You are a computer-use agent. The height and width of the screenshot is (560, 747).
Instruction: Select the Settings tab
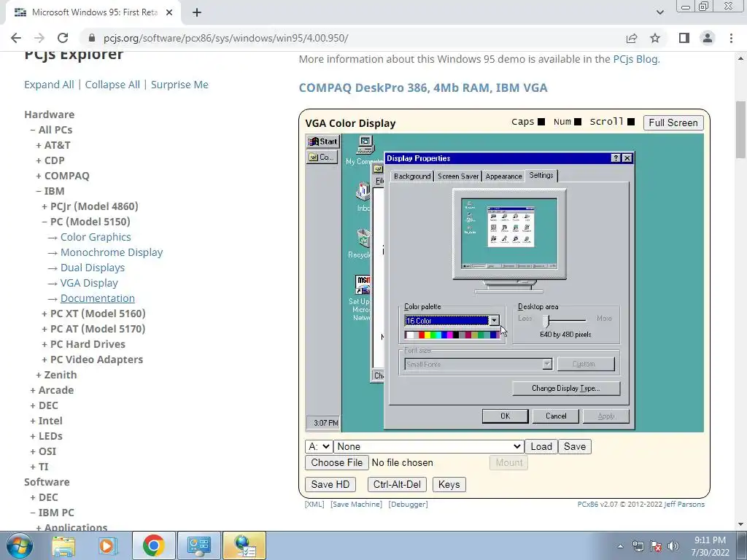[541, 175]
